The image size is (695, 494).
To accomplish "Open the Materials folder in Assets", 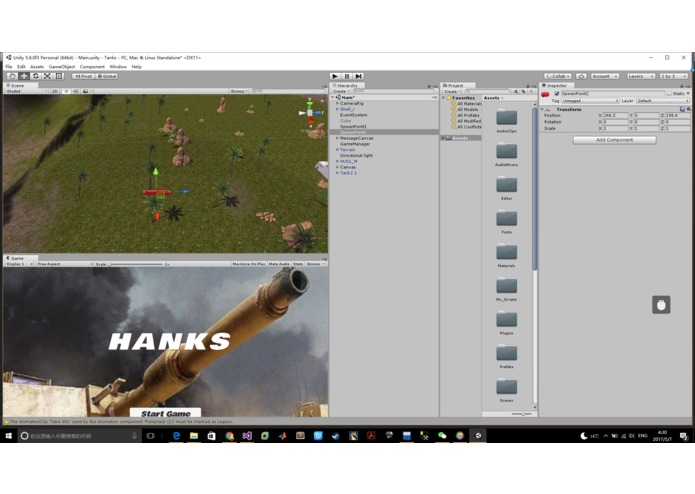I will pyautogui.click(x=506, y=255).
